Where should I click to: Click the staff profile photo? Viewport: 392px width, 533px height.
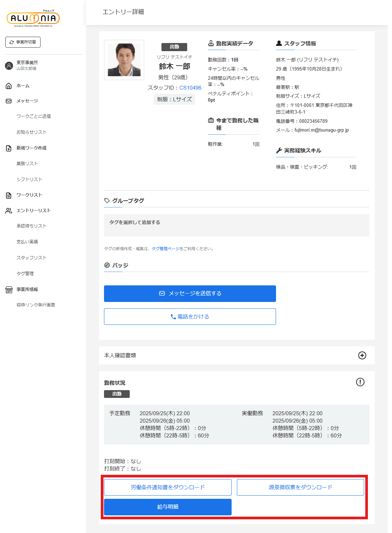(x=124, y=60)
